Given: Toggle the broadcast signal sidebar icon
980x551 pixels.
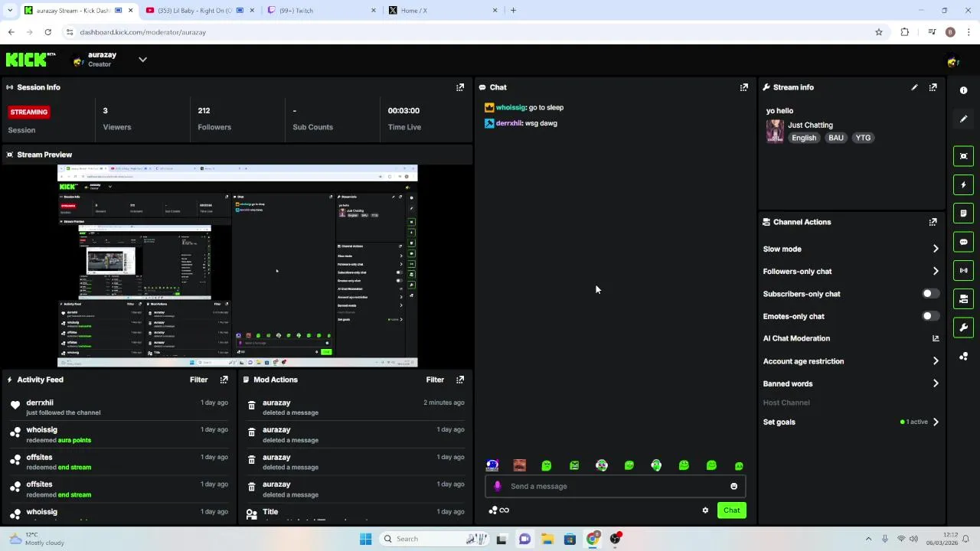Looking at the screenshot, I should pos(963,270).
